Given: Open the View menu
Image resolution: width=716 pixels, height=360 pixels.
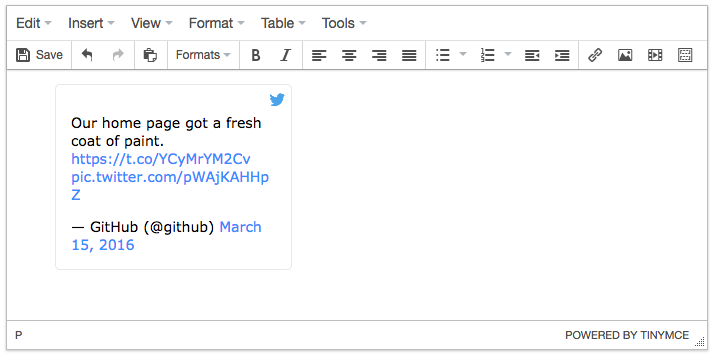Looking at the screenshot, I should (x=152, y=23).
